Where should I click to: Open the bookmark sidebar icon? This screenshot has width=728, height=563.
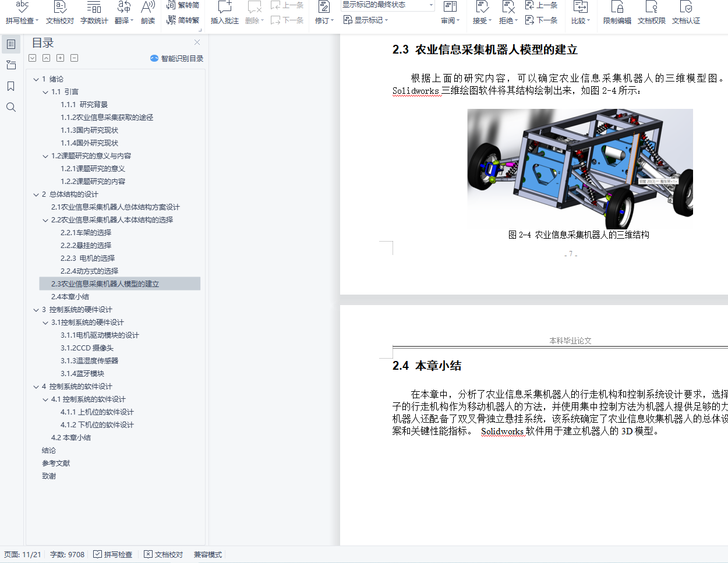pos(11,86)
